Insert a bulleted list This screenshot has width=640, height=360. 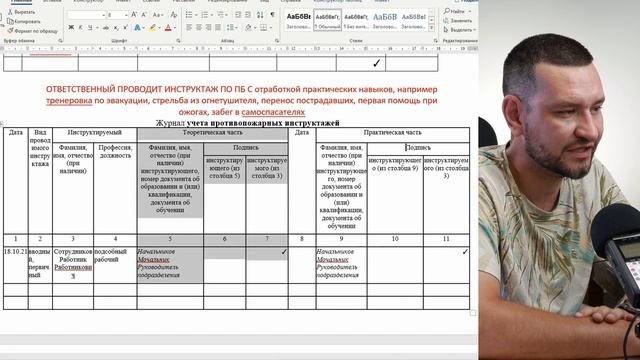pos(189,15)
